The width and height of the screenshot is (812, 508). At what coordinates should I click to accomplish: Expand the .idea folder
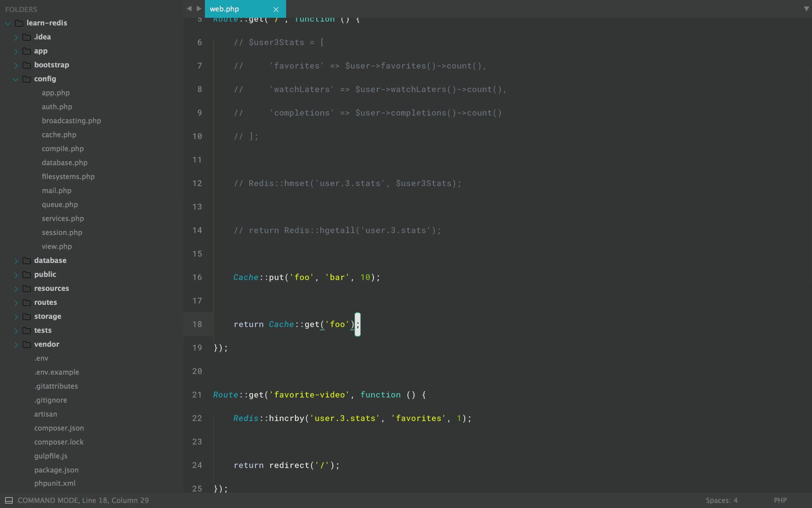click(16, 37)
